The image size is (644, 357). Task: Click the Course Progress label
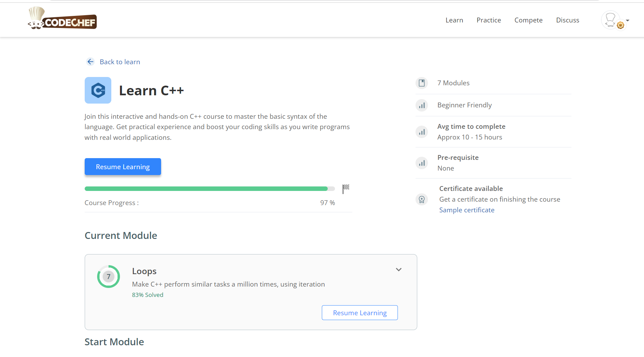112,203
